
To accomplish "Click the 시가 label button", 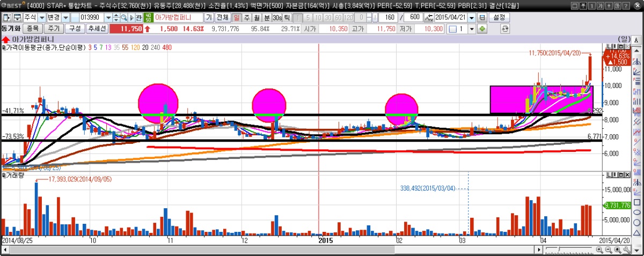I will [x=310, y=29].
